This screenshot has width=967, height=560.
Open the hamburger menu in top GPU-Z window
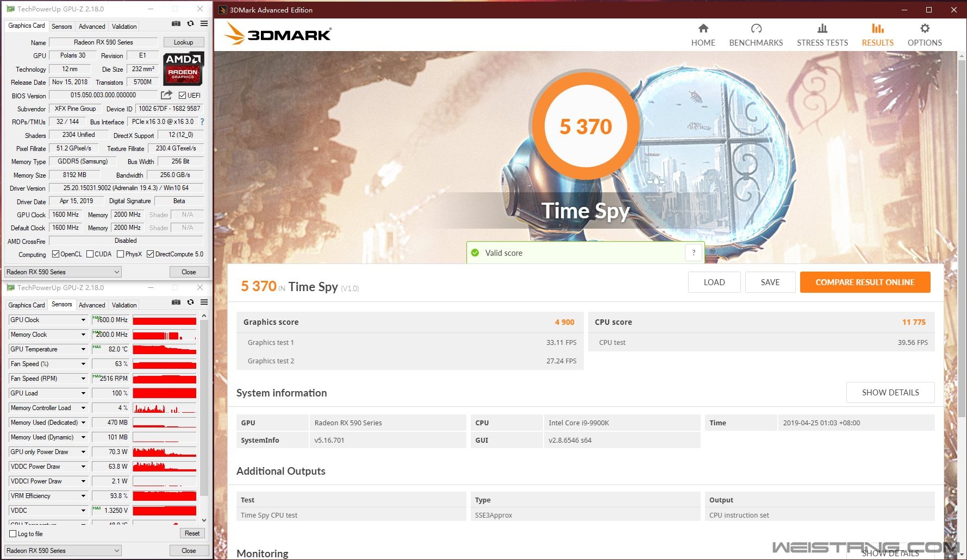pyautogui.click(x=204, y=24)
